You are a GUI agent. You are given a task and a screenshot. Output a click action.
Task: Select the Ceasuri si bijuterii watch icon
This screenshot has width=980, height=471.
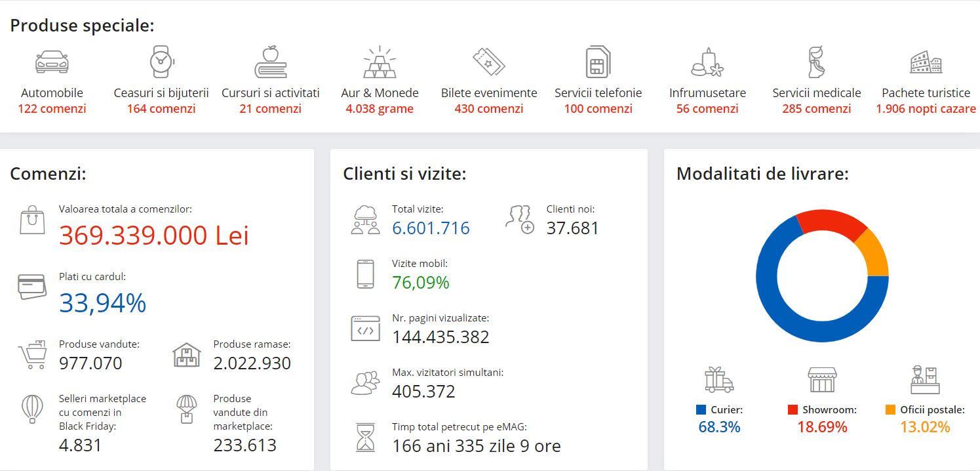[161, 62]
